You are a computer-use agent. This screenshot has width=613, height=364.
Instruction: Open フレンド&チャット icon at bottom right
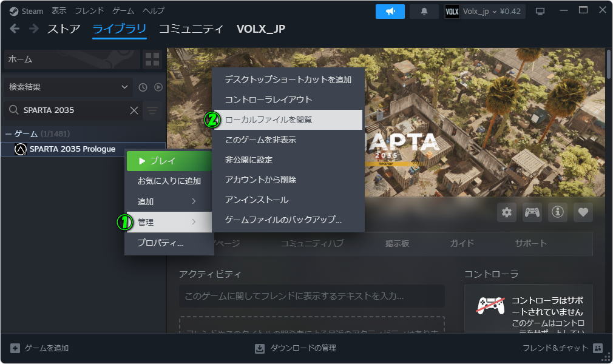[598, 348]
